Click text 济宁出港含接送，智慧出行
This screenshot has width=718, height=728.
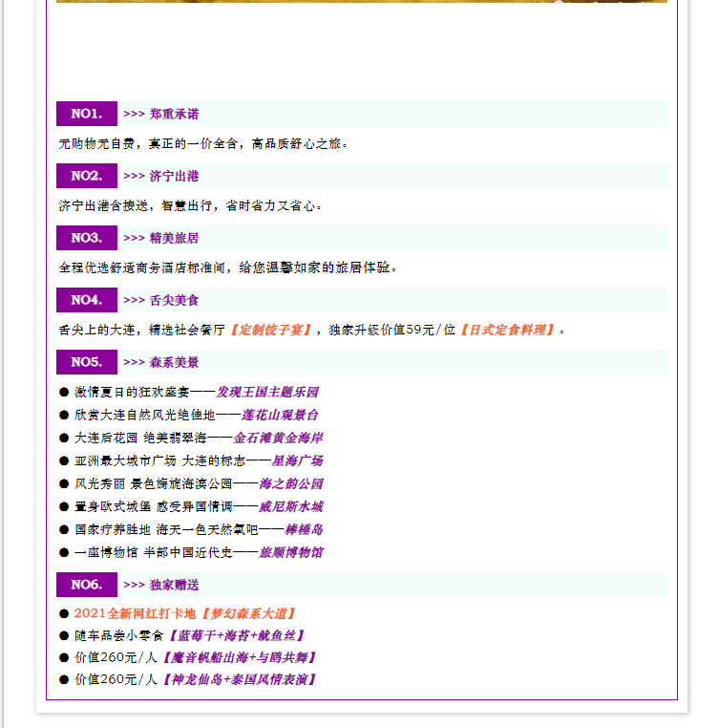[136, 205]
